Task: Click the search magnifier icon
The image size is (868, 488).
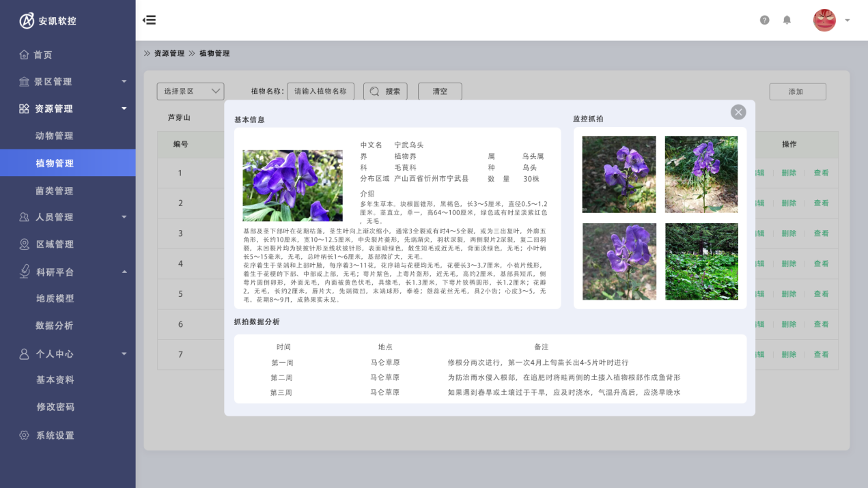Action: click(x=375, y=91)
